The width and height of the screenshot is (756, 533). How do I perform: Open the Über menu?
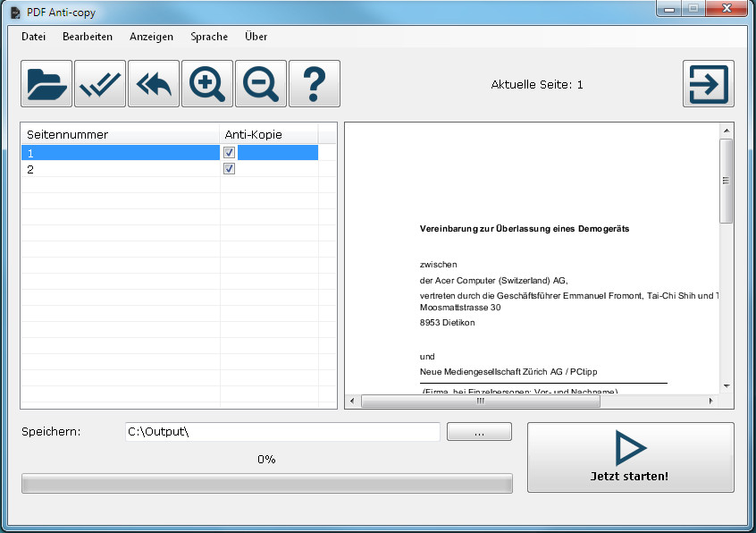tap(256, 37)
